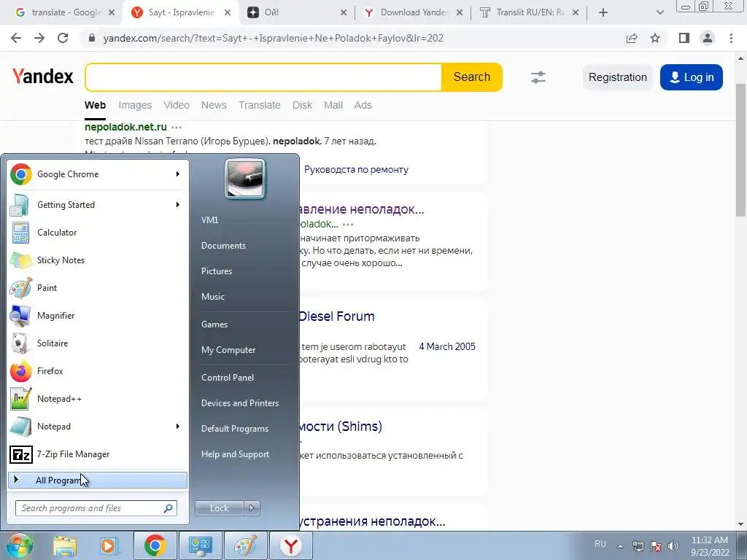
Task: Open Chrome three-dot menu
Action: pos(731,38)
